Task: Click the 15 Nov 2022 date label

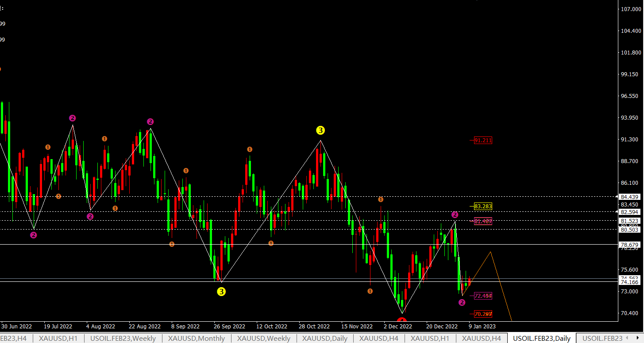Action: (x=357, y=327)
